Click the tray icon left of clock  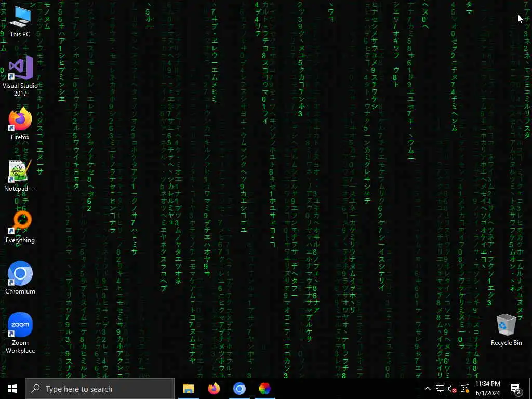click(x=465, y=389)
